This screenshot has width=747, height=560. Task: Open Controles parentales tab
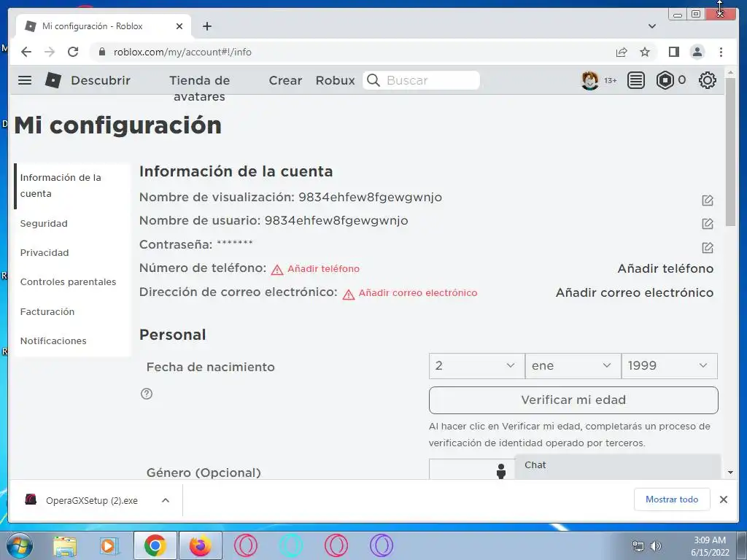(68, 282)
